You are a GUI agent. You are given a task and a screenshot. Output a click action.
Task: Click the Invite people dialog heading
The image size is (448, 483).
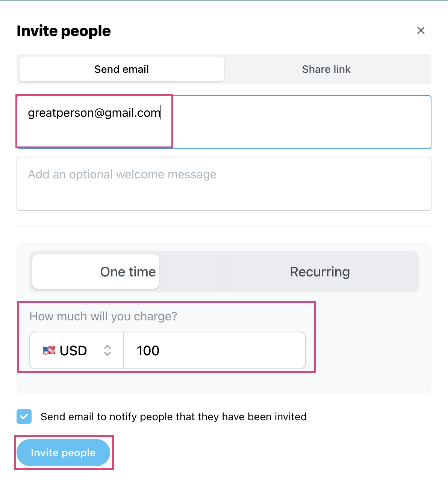(64, 31)
